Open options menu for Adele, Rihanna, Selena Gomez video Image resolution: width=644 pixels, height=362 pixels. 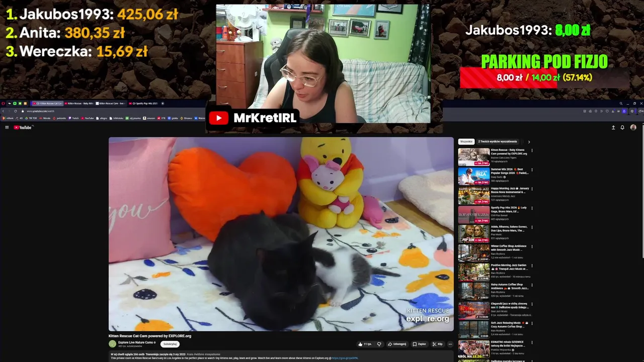point(532,227)
